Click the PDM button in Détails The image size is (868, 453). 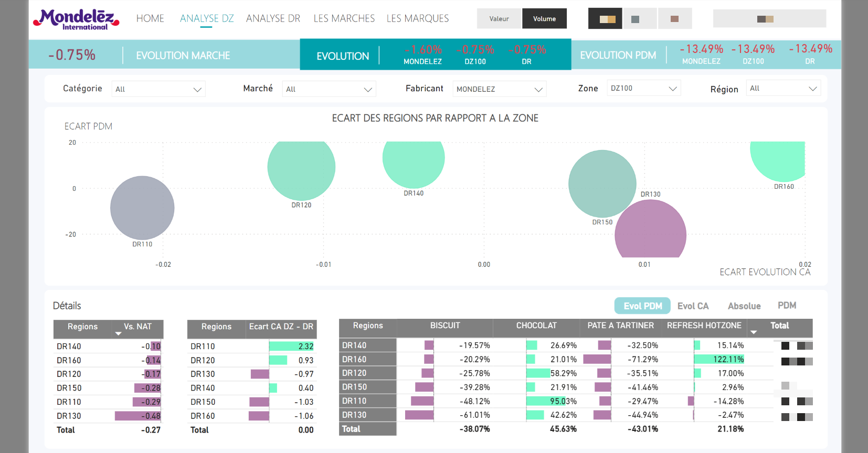[786, 306]
